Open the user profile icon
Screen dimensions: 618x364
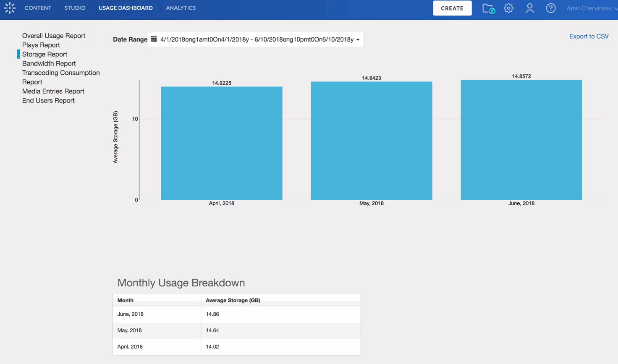[x=530, y=8]
